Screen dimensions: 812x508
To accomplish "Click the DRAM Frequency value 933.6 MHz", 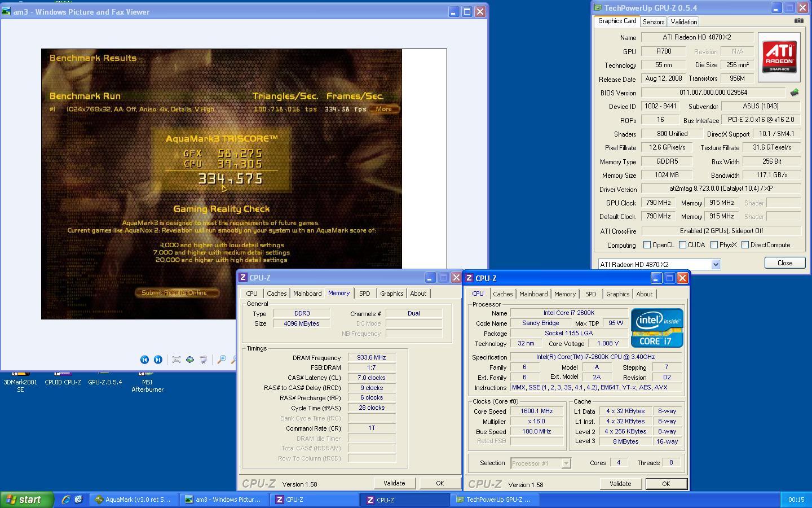I will [372, 357].
